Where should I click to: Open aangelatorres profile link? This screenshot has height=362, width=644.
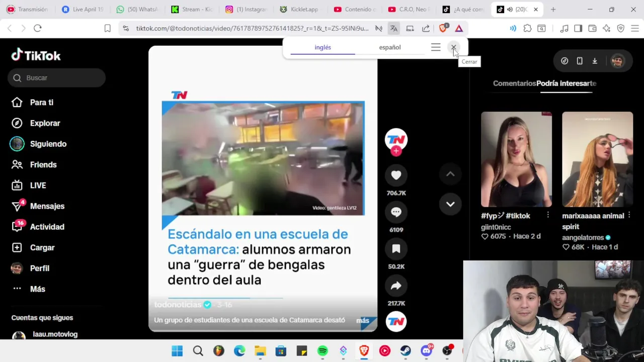point(583,237)
